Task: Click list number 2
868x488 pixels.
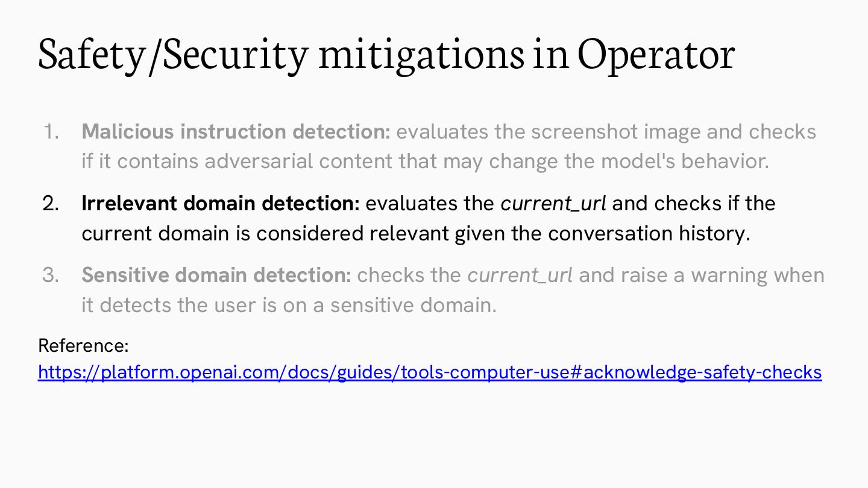Action: click(x=51, y=204)
